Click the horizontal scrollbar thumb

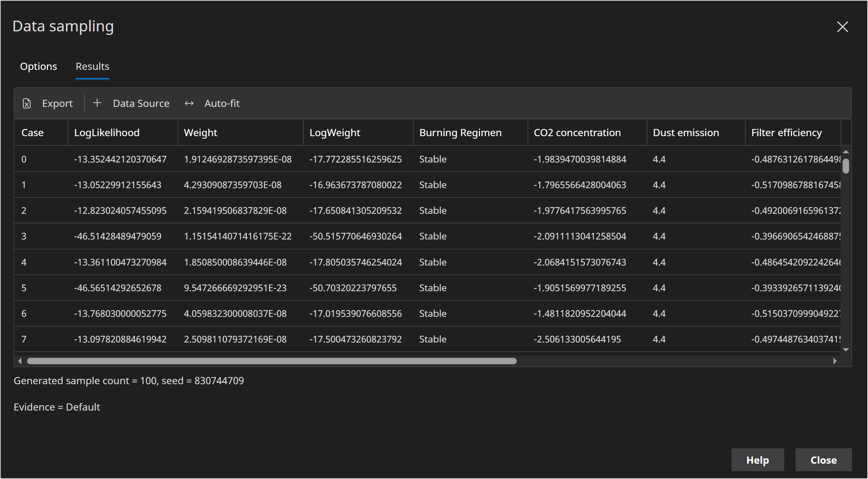(x=272, y=361)
